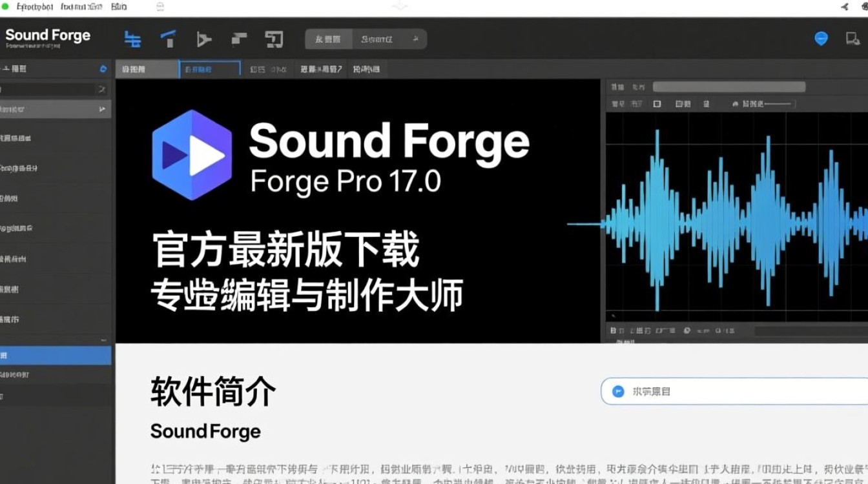Click the Sound Forge logo in the header
868x484 pixels.
[48, 35]
